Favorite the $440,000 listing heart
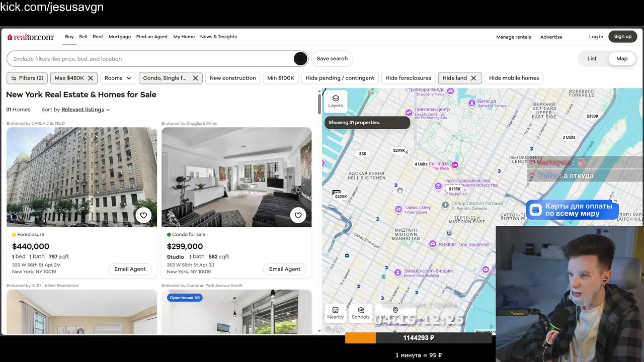Viewport: 644px width, 362px height. (x=143, y=215)
